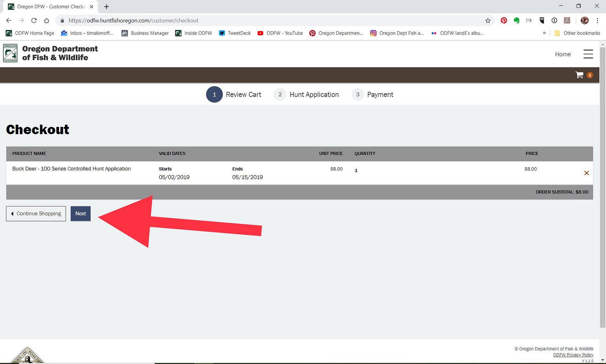
Task: Click ODFW Privacy Policy link
Action: click(x=573, y=355)
